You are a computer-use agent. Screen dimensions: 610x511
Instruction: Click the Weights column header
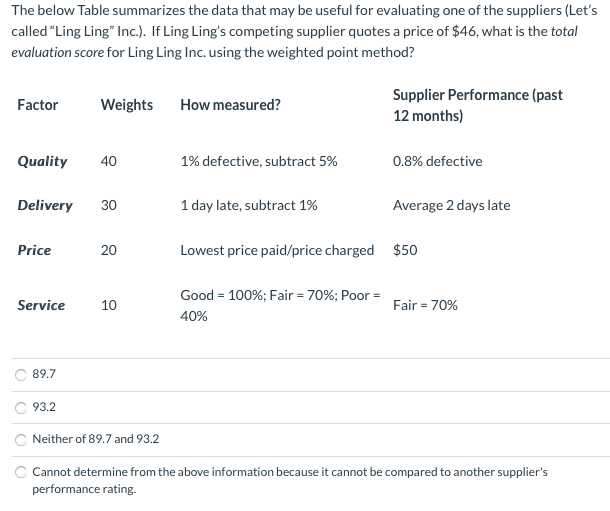pyautogui.click(x=127, y=105)
